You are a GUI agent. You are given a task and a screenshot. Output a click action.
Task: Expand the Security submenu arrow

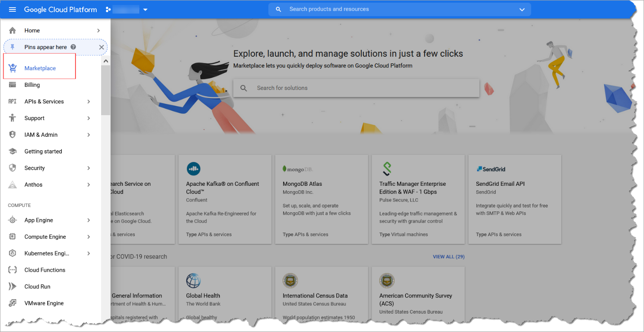(x=89, y=168)
